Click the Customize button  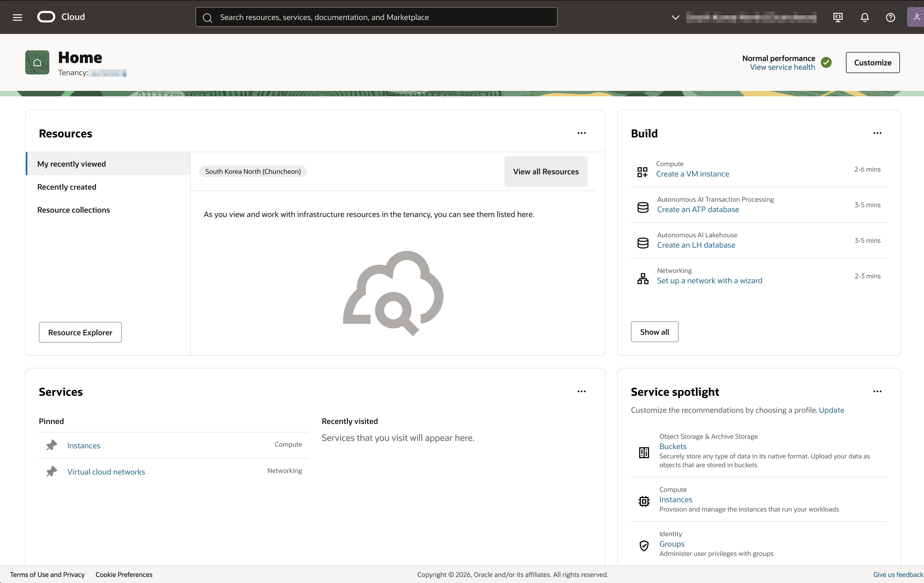coord(873,62)
